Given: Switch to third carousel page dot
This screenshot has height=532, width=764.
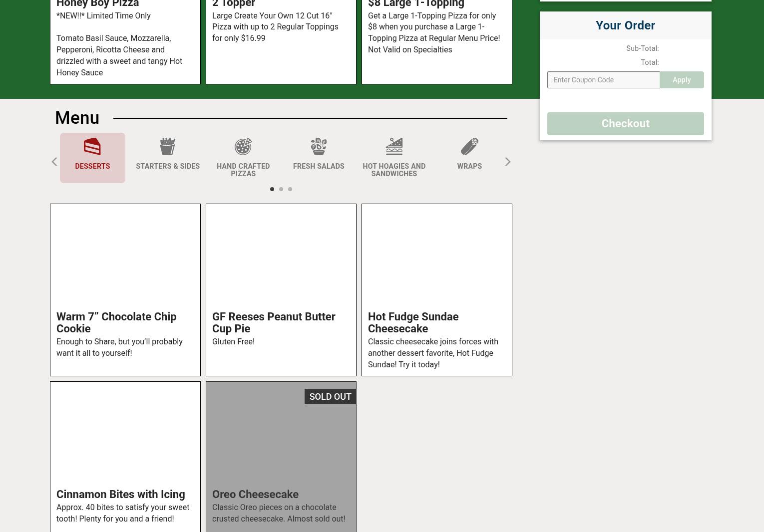Looking at the screenshot, I should [290, 189].
